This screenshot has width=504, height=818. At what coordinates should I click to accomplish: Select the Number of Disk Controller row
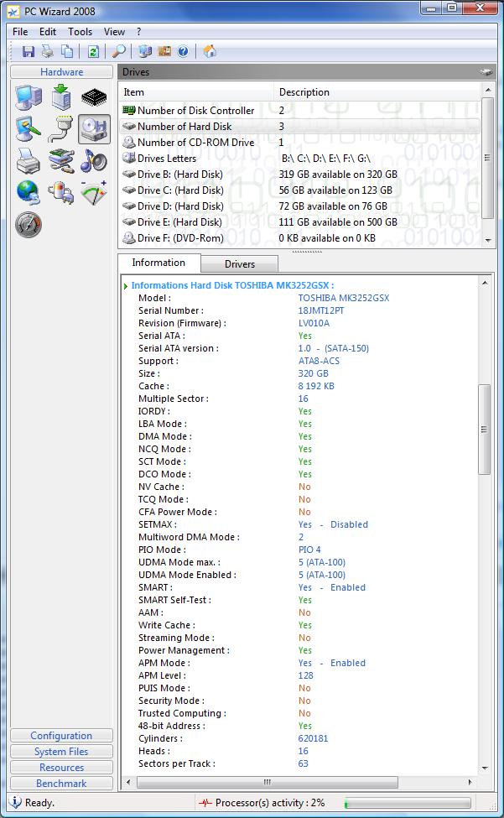(299, 111)
